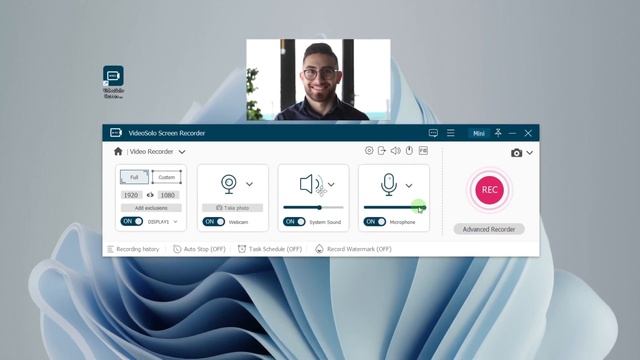This screenshot has width=640, height=360.
Task: Open the DISPLAY1 selection dropdown
Action: click(x=176, y=222)
